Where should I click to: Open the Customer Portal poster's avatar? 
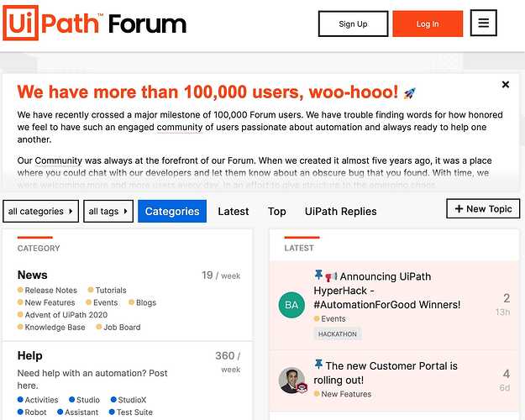click(293, 381)
